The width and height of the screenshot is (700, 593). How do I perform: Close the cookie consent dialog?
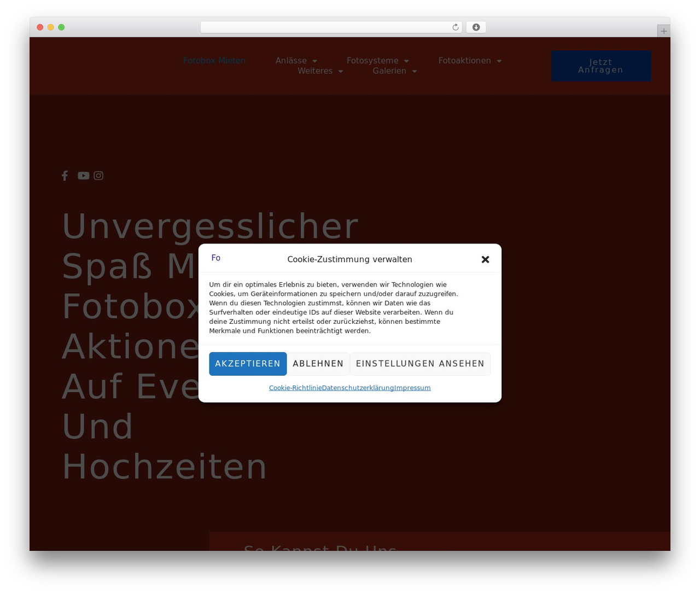point(485,259)
